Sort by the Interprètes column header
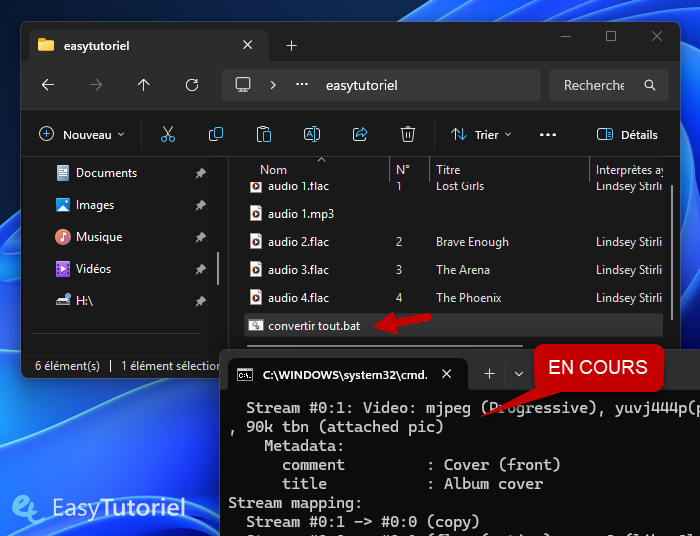This screenshot has height=536, width=700. click(629, 170)
